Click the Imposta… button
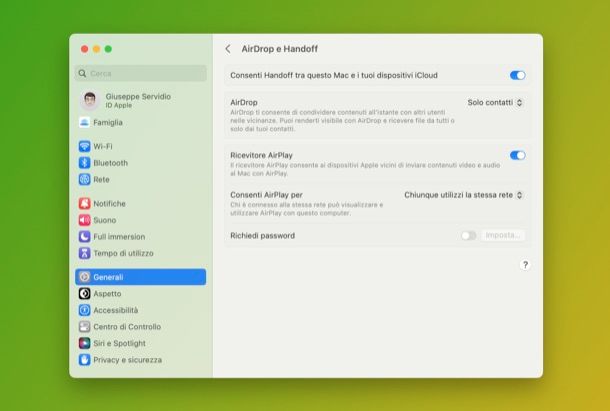The width and height of the screenshot is (610, 411). (x=503, y=235)
